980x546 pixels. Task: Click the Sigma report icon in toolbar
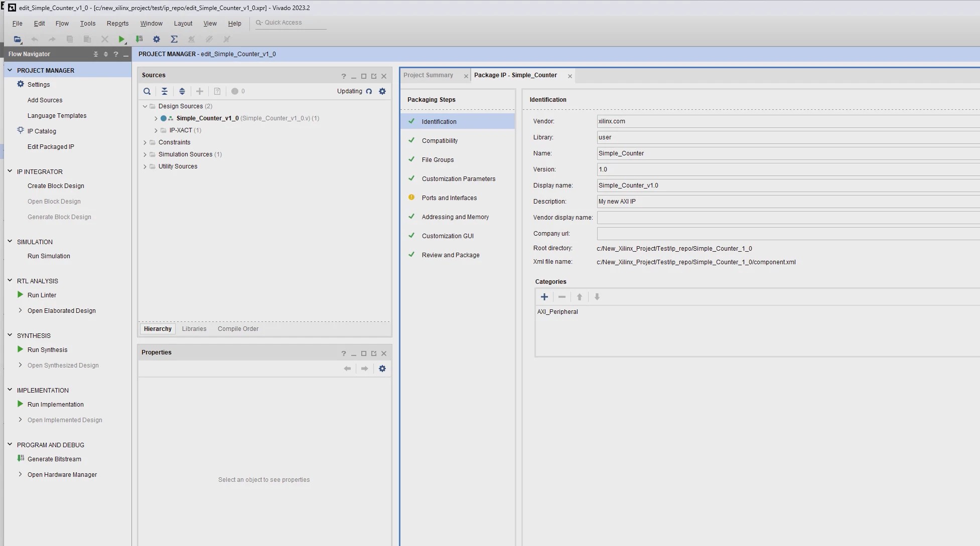pyautogui.click(x=174, y=39)
